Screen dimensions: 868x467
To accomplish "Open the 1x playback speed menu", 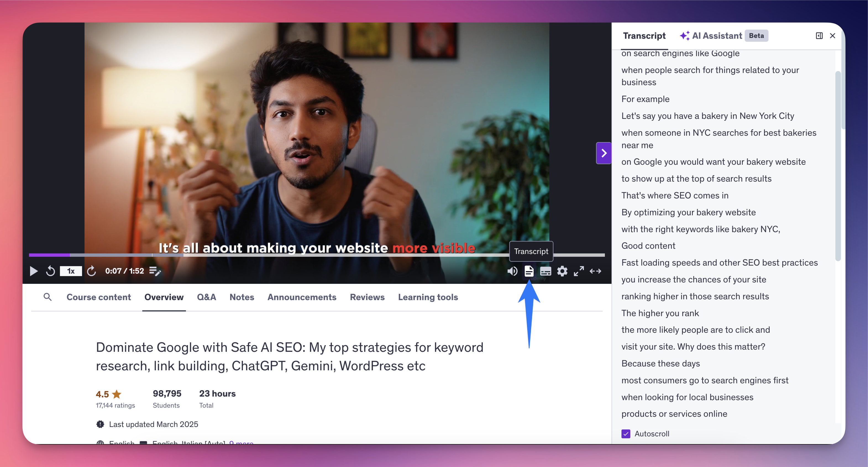I will [71, 271].
